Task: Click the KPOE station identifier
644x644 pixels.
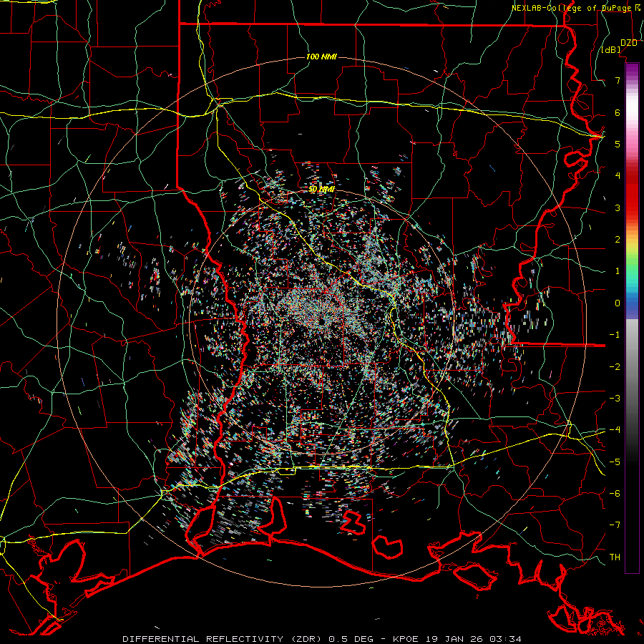Action: 406,639
